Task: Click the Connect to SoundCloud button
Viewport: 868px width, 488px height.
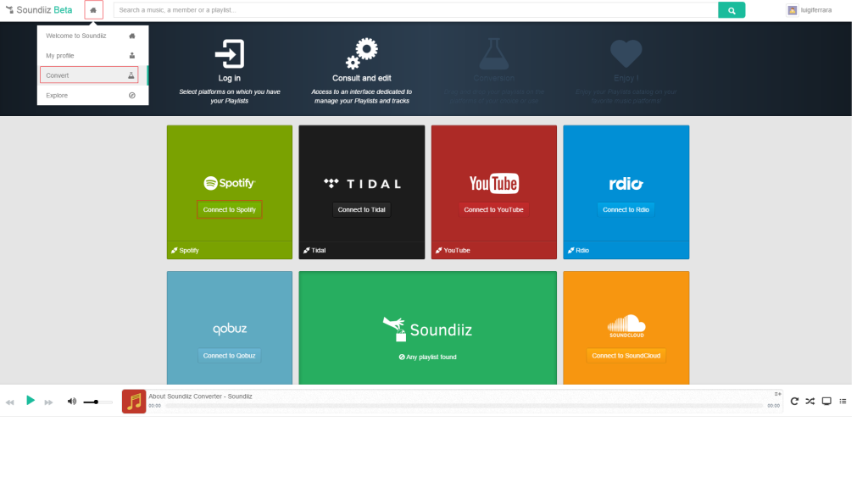Action: tap(626, 356)
